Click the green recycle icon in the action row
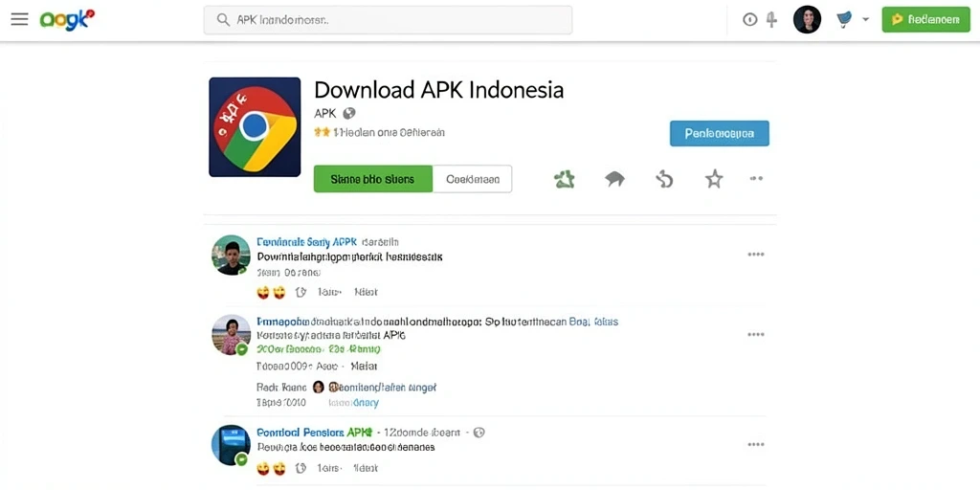 (x=565, y=179)
